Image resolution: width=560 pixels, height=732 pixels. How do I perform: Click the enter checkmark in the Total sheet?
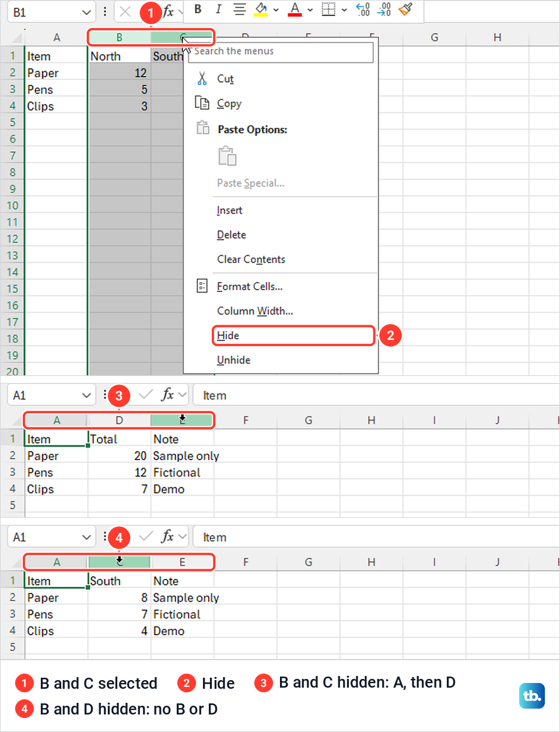pos(146,395)
